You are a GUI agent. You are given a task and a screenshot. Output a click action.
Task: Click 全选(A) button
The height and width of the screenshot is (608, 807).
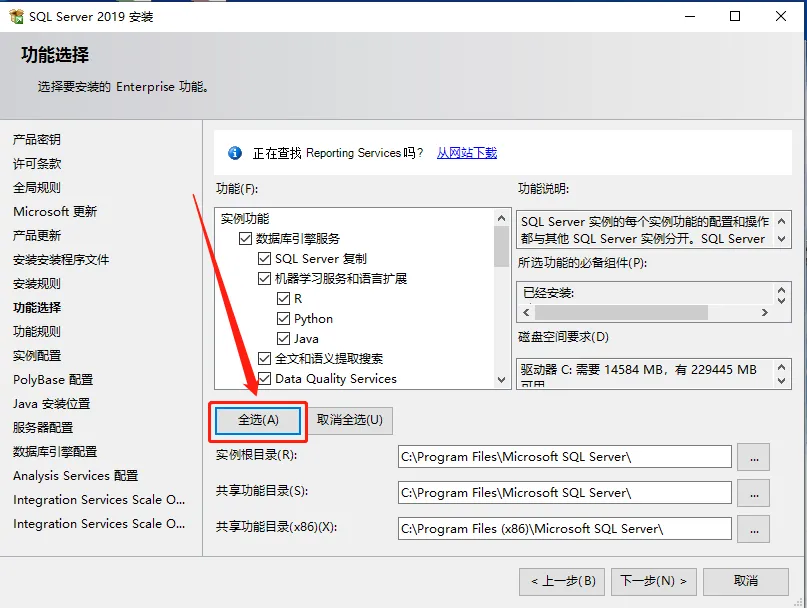tap(258, 421)
